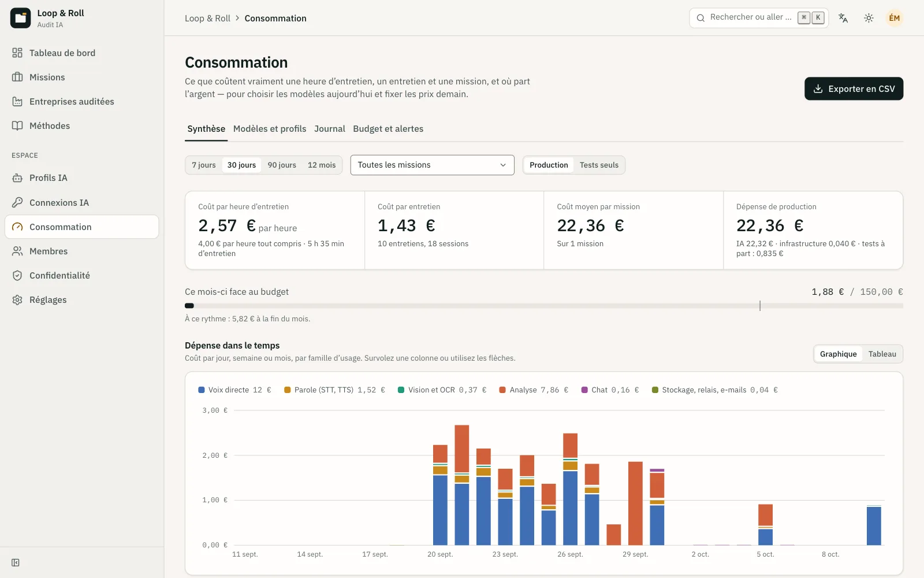Switch to the Journal tab
This screenshot has width=924, height=578.
coord(330,129)
